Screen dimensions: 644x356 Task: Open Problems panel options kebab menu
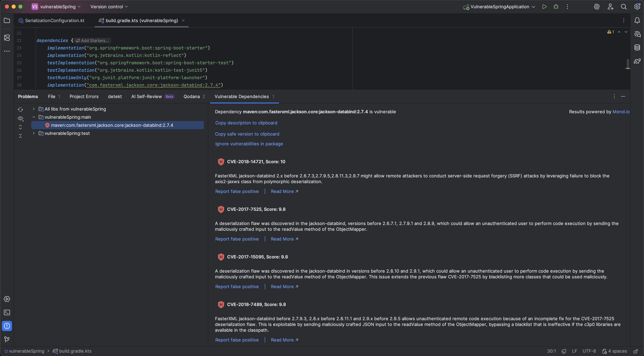614,97
